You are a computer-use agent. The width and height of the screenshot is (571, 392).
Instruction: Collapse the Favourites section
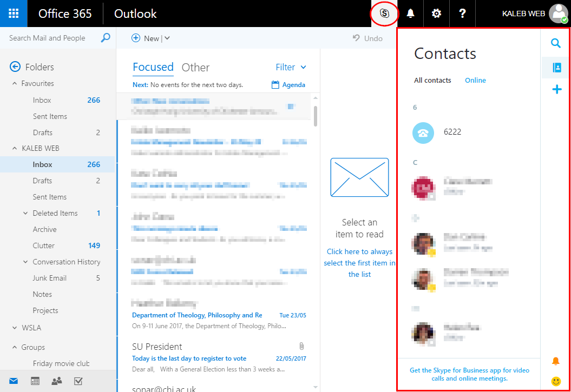(x=15, y=83)
